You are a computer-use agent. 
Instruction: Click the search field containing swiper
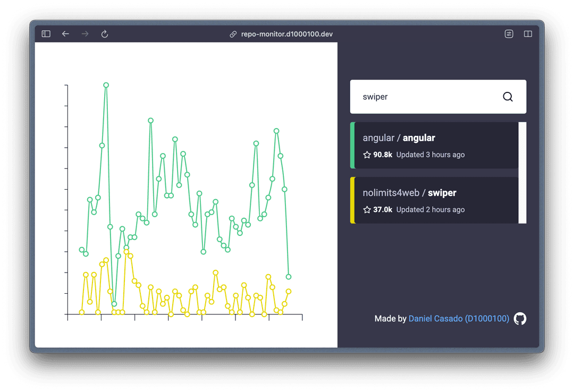438,97
